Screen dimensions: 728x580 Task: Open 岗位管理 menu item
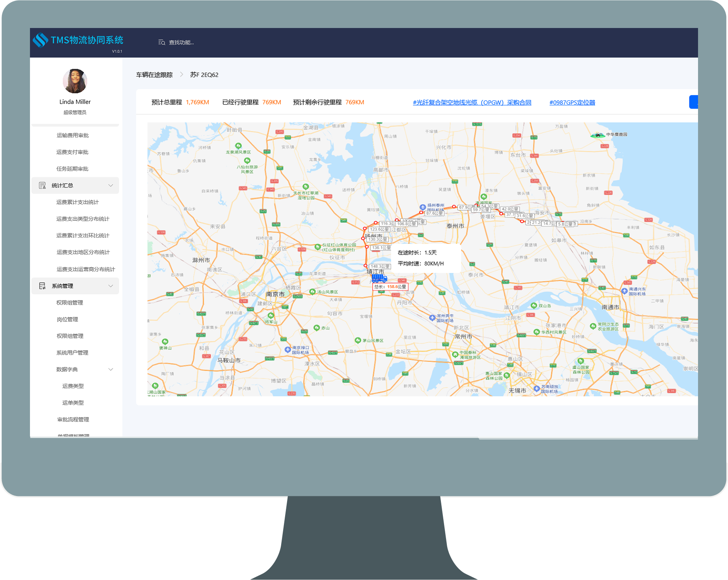[x=67, y=319]
